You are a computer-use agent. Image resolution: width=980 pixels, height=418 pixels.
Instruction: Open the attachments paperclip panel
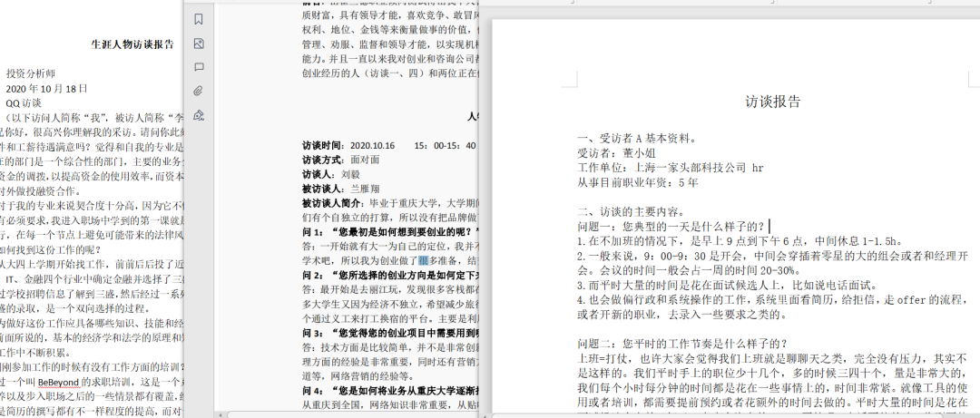pyautogui.click(x=199, y=91)
